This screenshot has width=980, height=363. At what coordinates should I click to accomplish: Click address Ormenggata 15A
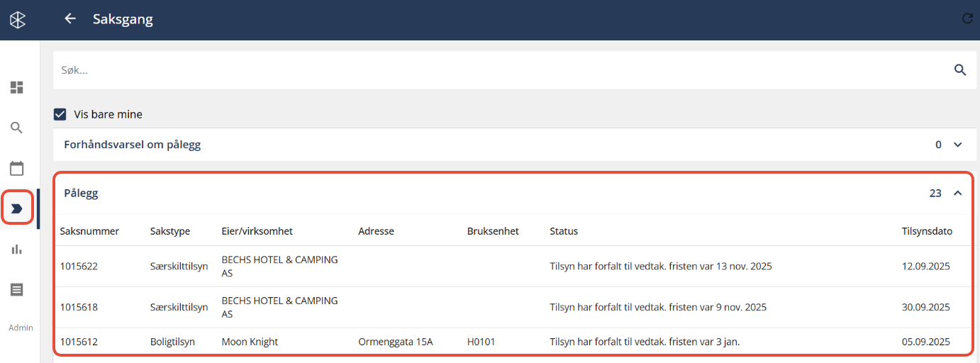(x=396, y=342)
